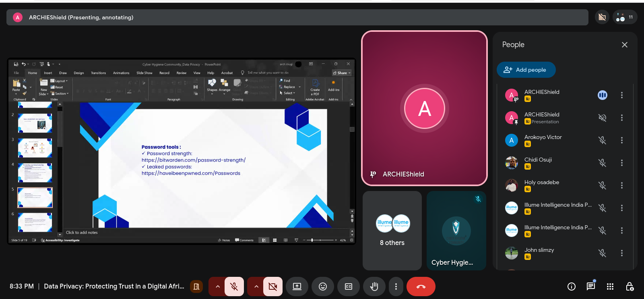Click the present screen icon
Viewport: 644px width, 299px height.
point(297,287)
